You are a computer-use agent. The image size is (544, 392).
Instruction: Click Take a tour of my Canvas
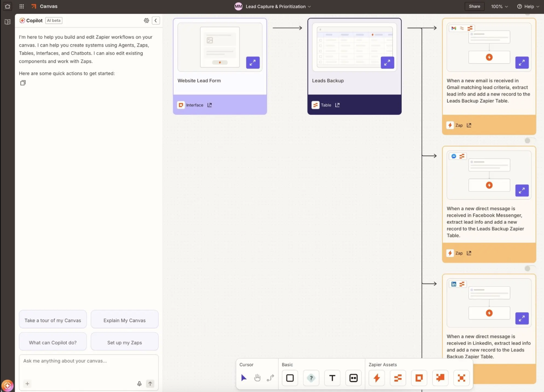pyautogui.click(x=52, y=320)
